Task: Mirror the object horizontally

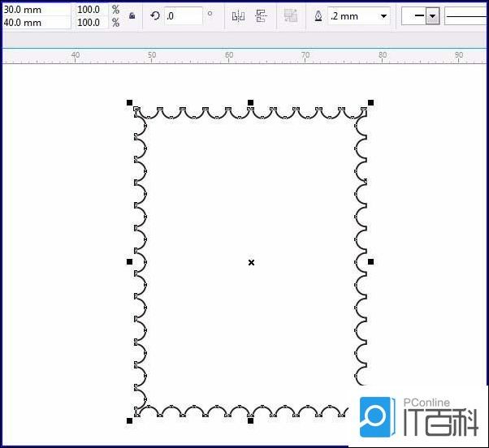Action: point(238,16)
